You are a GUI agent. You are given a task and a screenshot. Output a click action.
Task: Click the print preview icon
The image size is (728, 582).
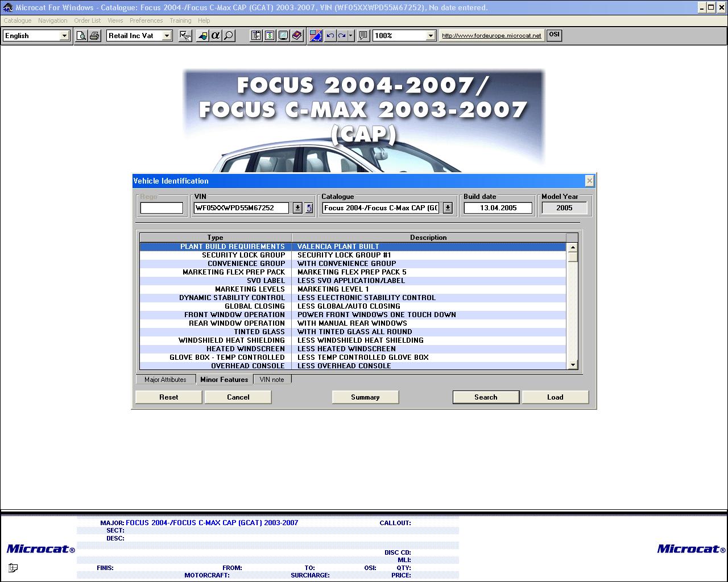[81, 36]
